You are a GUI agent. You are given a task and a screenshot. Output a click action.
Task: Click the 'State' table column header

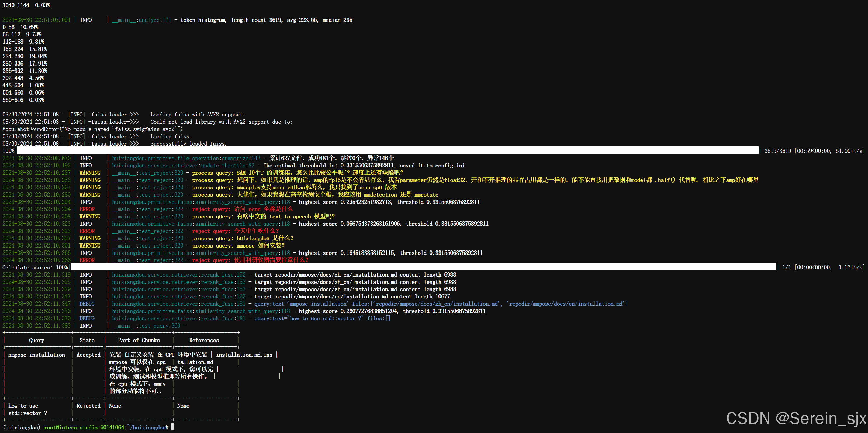[x=87, y=340]
